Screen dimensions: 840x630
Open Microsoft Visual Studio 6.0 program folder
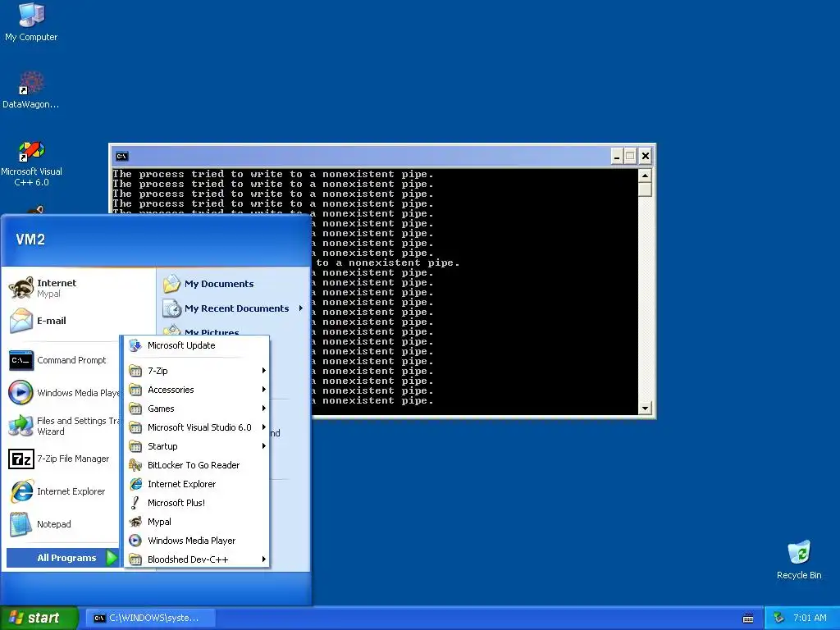click(x=197, y=427)
